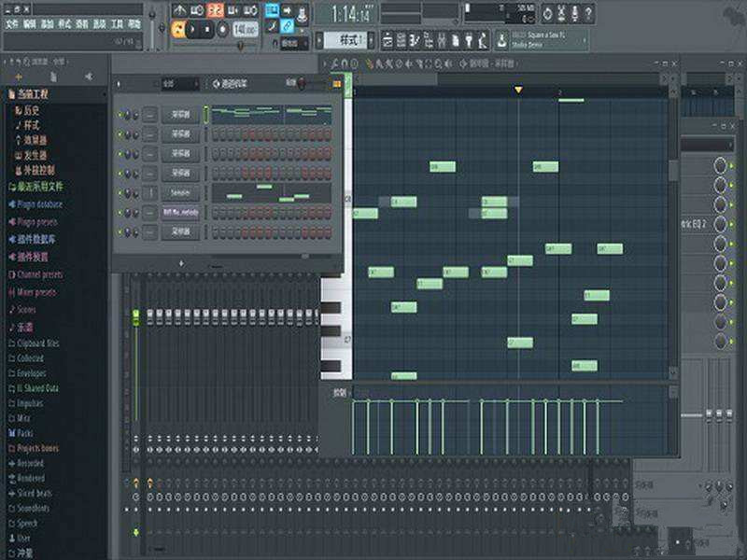
Task: Expand the 当前工程 folder in browser
Action: 28,94
